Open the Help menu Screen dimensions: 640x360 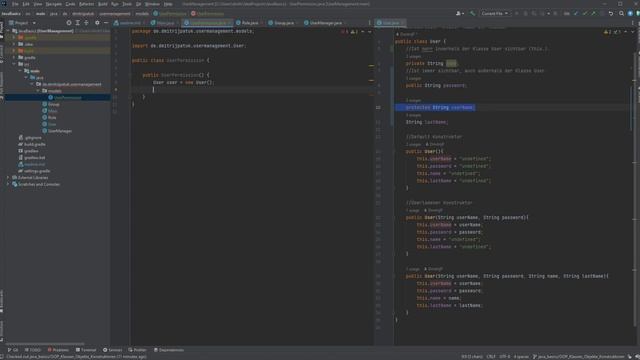(x=168, y=4)
